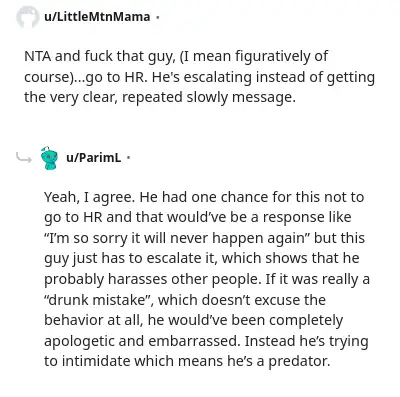
Task: Click the quoted phrase "drunk mistake"
Action: (99, 300)
